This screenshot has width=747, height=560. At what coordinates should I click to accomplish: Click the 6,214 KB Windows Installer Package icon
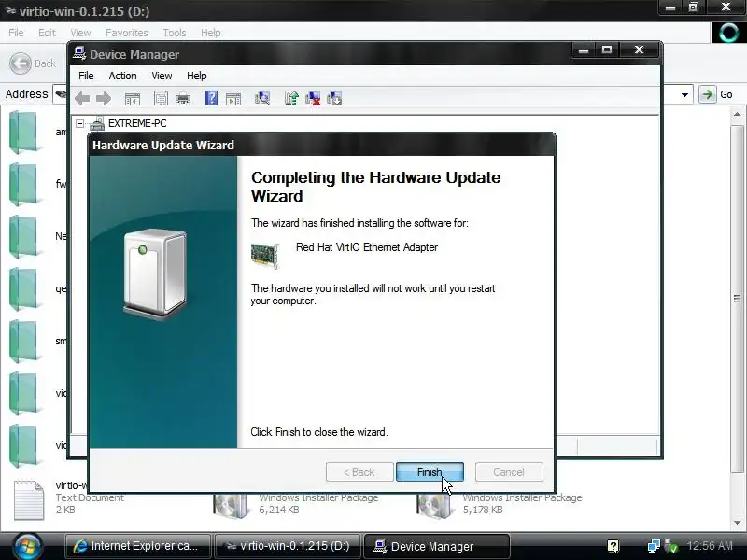(x=231, y=506)
